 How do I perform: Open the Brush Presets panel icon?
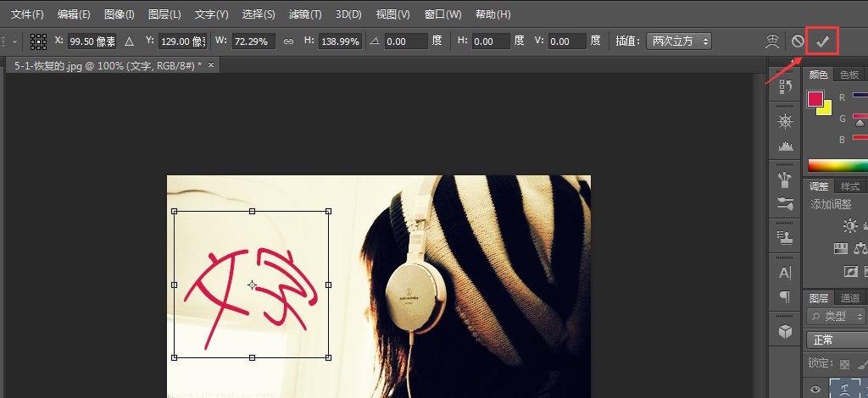tap(785, 180)
